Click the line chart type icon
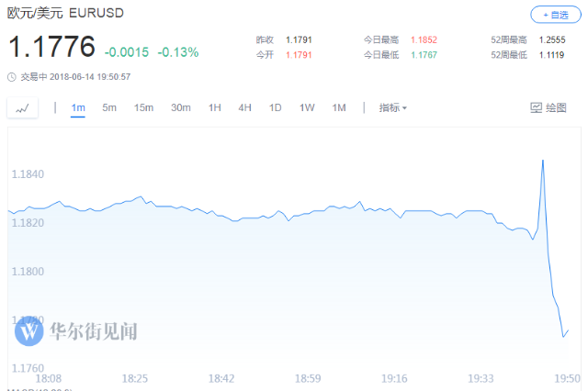The image size is (588, 391). click(22, 108)
